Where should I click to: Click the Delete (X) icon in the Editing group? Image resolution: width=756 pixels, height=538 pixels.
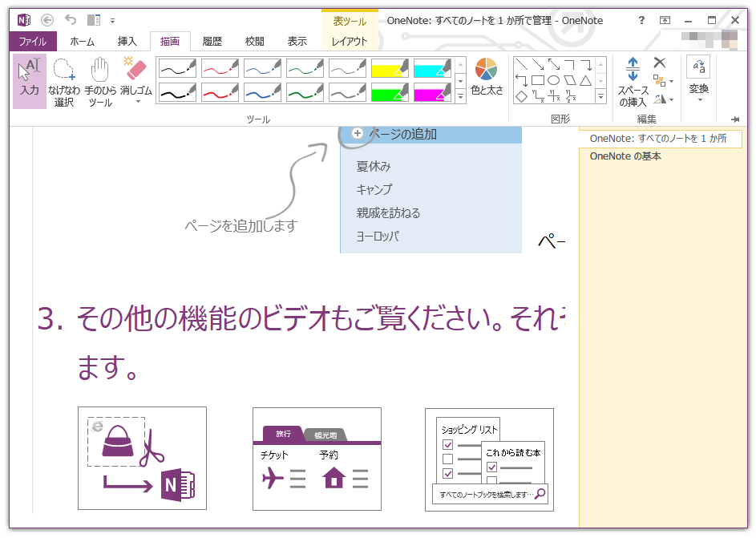click(658, 63)
